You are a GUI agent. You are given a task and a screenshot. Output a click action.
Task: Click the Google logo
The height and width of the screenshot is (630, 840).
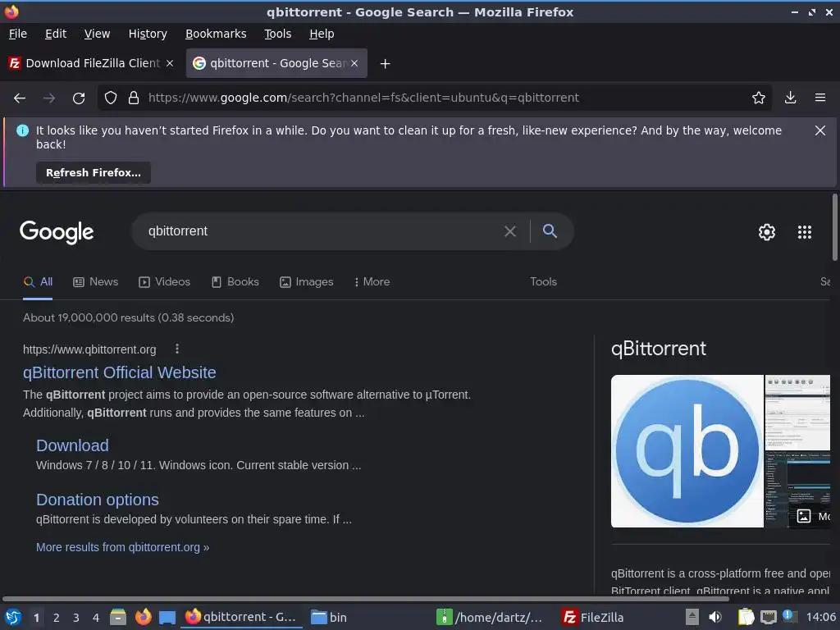click(57, 232)
